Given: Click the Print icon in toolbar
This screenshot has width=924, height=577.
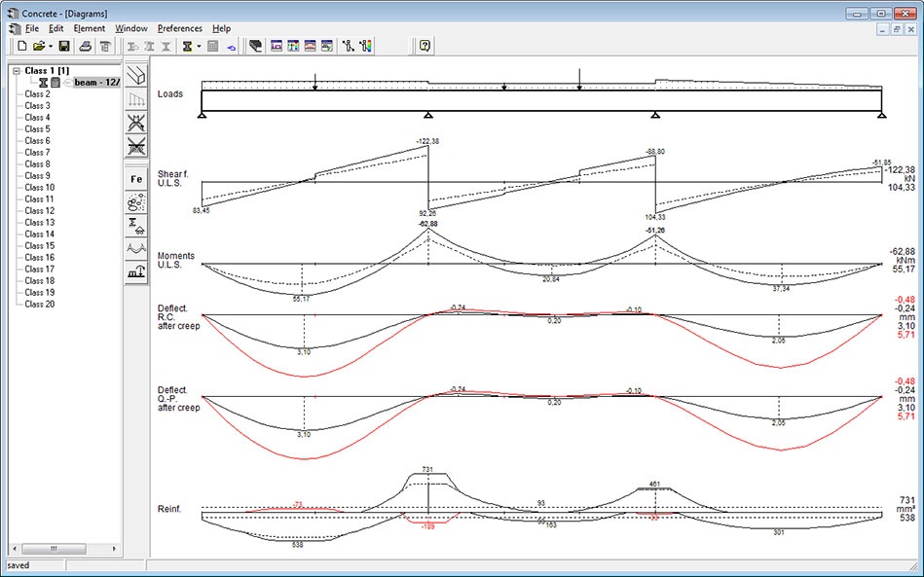Looking at the screenshot, I should click(86, 46).
